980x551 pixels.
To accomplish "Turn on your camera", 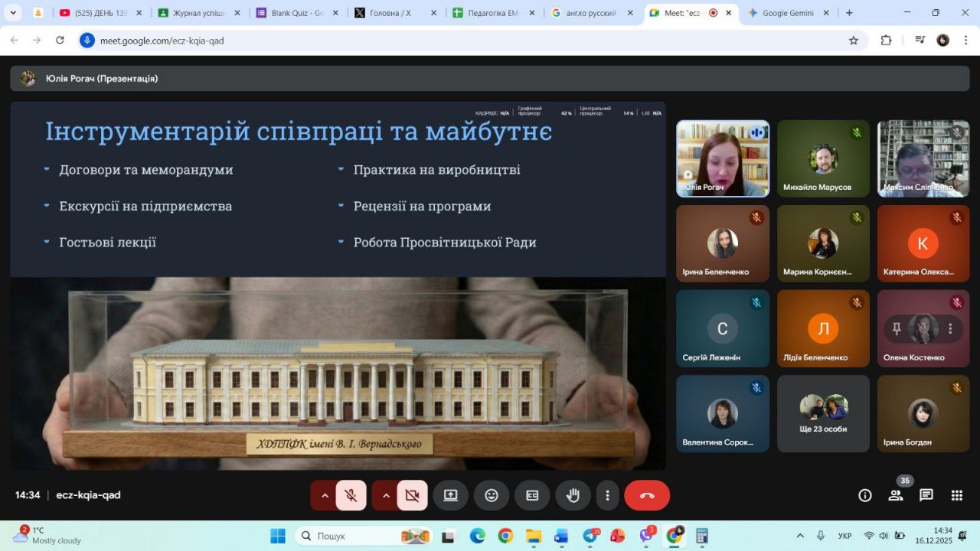I will 412,495.
